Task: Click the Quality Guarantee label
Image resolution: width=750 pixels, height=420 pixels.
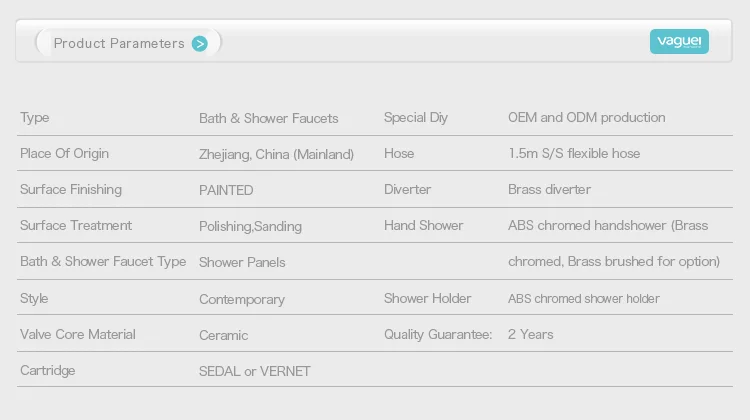Action: tap(438, 334)
